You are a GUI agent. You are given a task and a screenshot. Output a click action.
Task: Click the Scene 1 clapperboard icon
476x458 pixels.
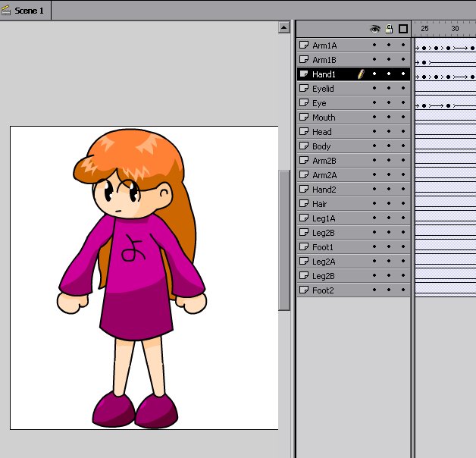tap(6, 10)
